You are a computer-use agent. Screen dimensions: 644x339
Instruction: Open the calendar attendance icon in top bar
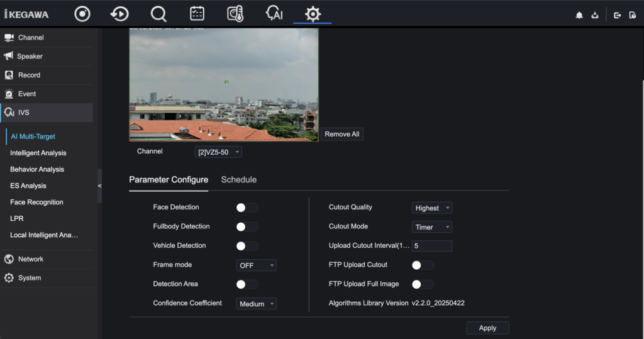pos(197,14)
